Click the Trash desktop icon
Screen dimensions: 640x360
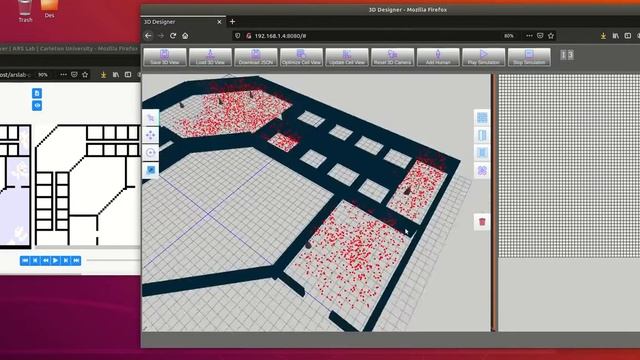pyautogui.click(x=25, y=11)
